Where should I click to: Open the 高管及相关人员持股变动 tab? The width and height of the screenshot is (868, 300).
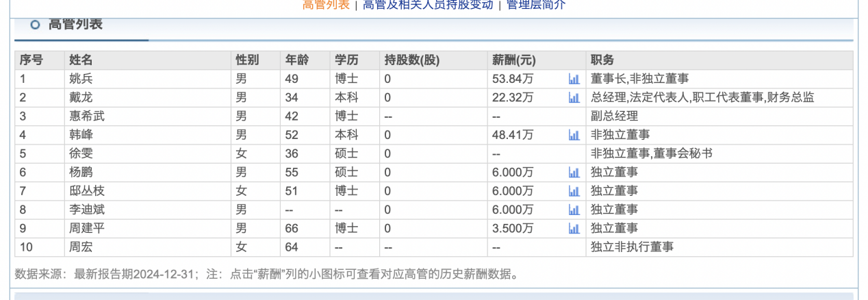(428, 5)
